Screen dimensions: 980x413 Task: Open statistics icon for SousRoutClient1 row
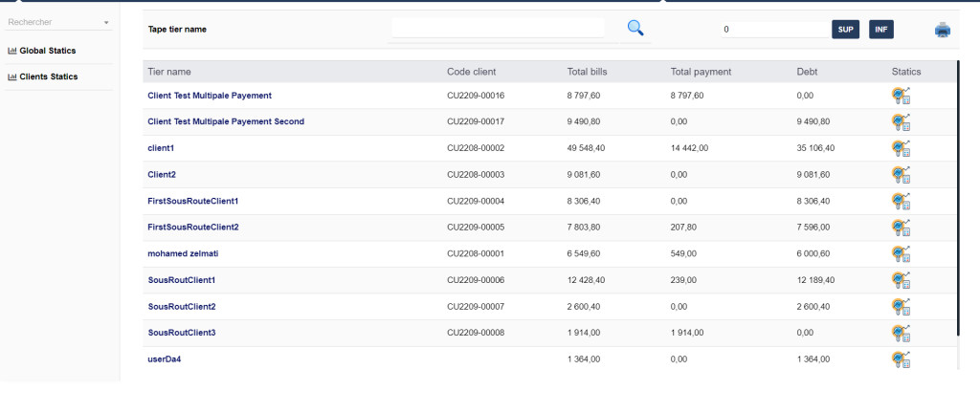point(901,280)
